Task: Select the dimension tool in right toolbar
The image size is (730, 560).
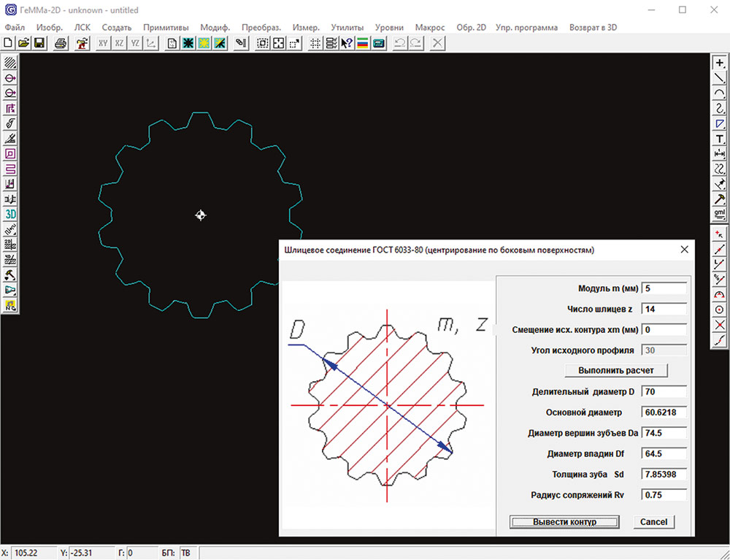Action: [x=720, y=154]
